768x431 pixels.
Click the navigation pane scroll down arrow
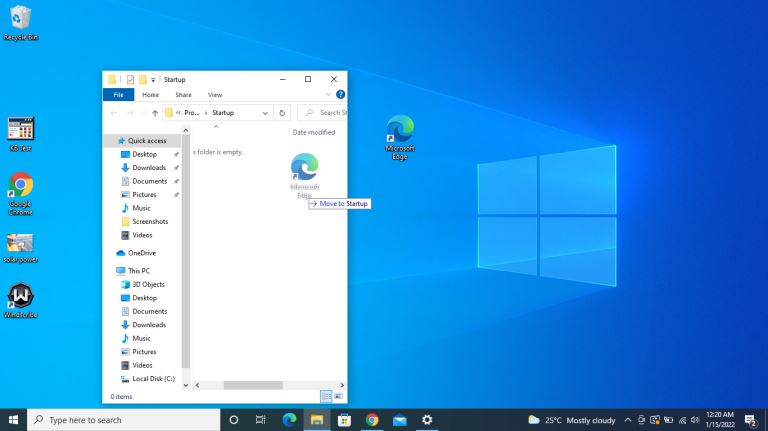186,385
